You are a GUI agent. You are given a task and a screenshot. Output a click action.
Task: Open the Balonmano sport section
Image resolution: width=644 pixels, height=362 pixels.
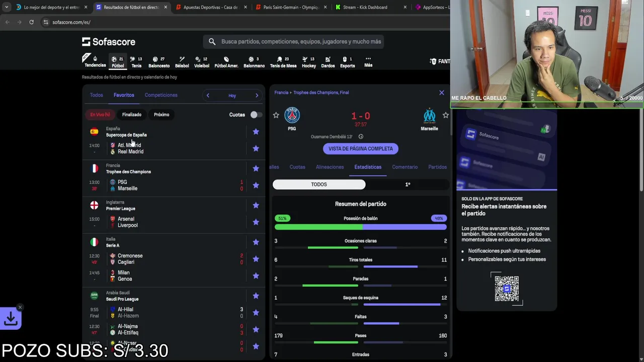tap(254, 61)
